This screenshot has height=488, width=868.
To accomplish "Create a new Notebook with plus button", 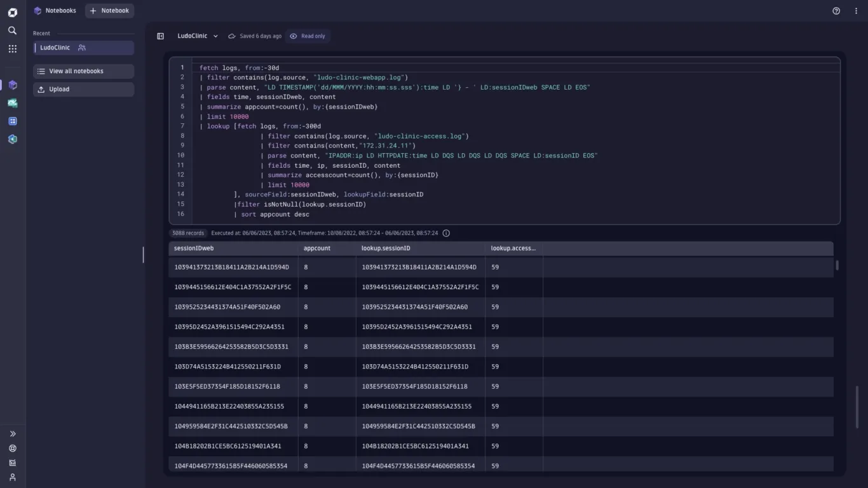I will pyautogui.click(x=109, y=11).
